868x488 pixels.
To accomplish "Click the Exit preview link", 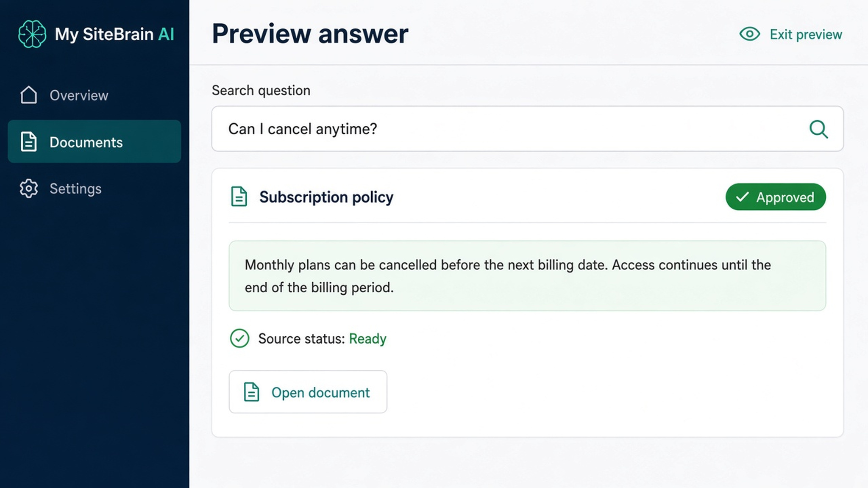I will (791, 34).
